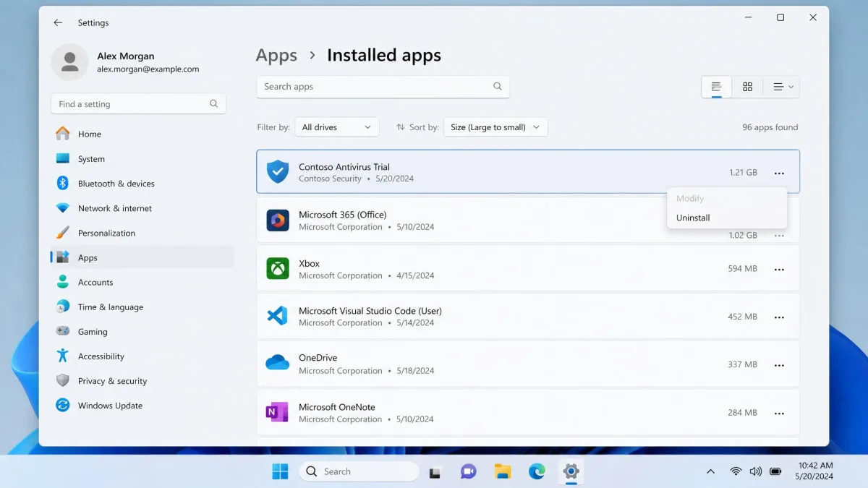Show hidden system tray icons
This screenshot has width=868, height=488.
(710, 471)
